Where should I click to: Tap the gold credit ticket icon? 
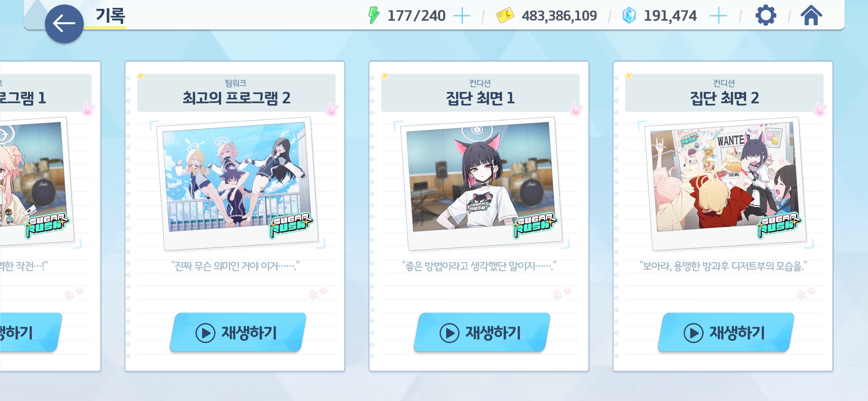point(505,16)
